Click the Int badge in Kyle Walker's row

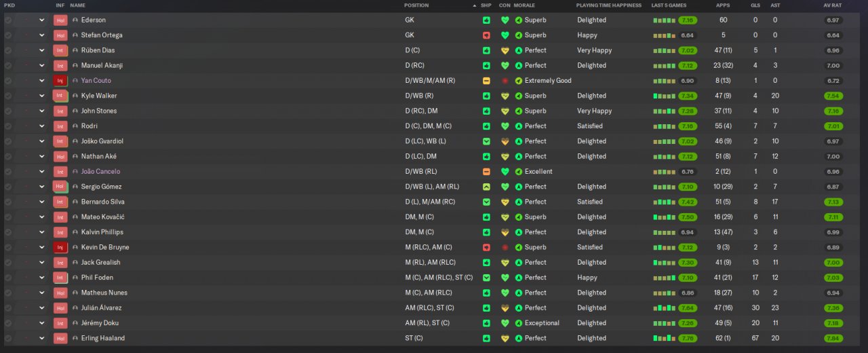pos(60,96)
